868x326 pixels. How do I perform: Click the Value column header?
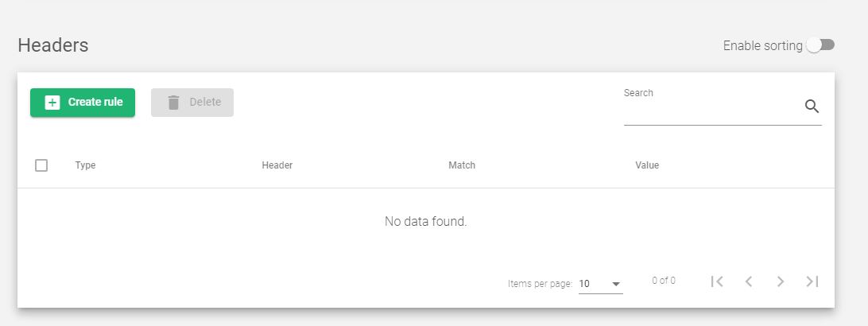[x=647, y=165]
